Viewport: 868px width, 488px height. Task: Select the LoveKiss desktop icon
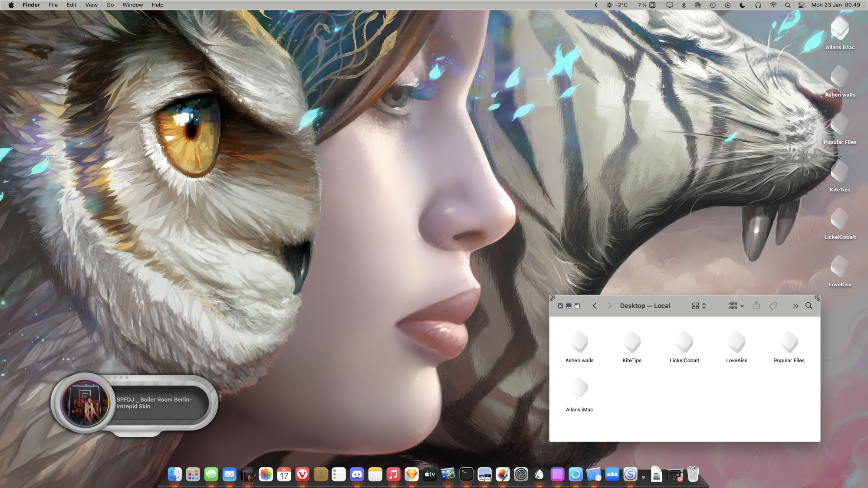[840, 271]
